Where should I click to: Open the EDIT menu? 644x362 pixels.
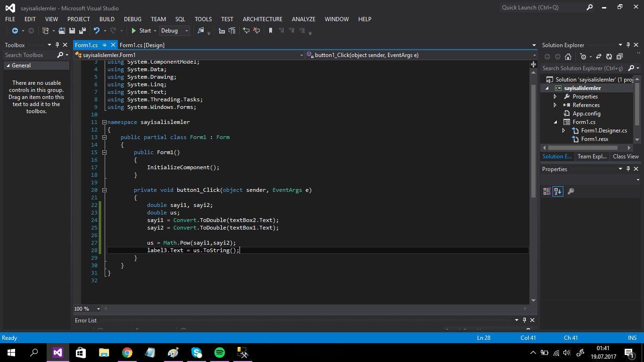30,19
